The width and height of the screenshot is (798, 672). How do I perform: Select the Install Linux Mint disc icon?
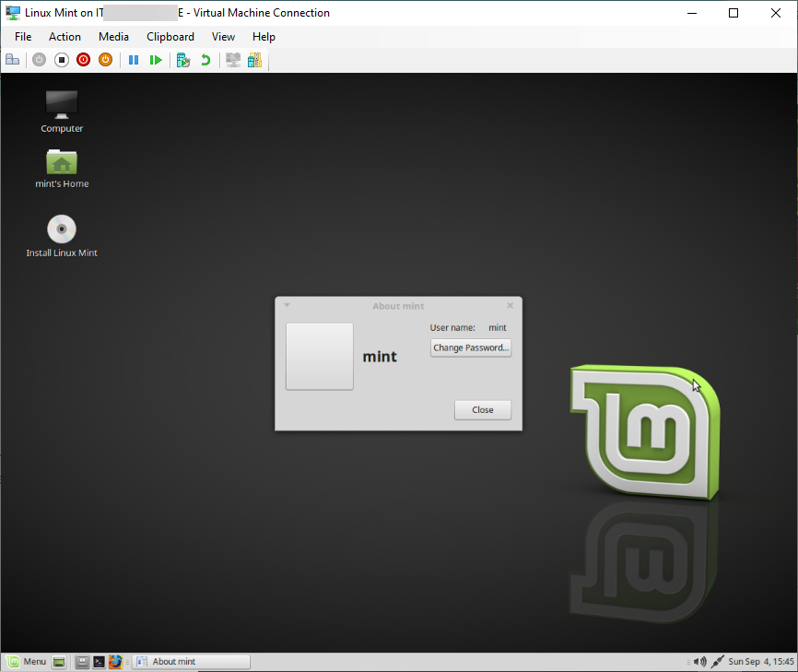tap(62, 236)
